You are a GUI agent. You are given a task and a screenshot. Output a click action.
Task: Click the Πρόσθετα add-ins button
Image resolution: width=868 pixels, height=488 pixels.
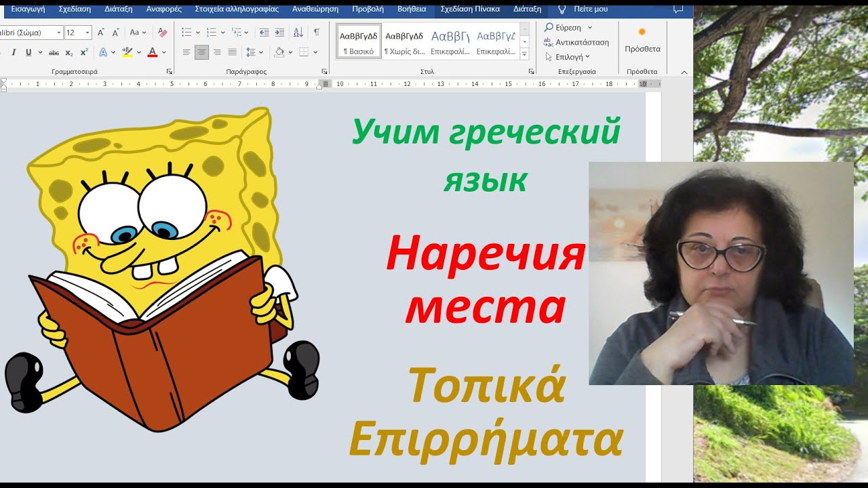(x=642, y=41)
